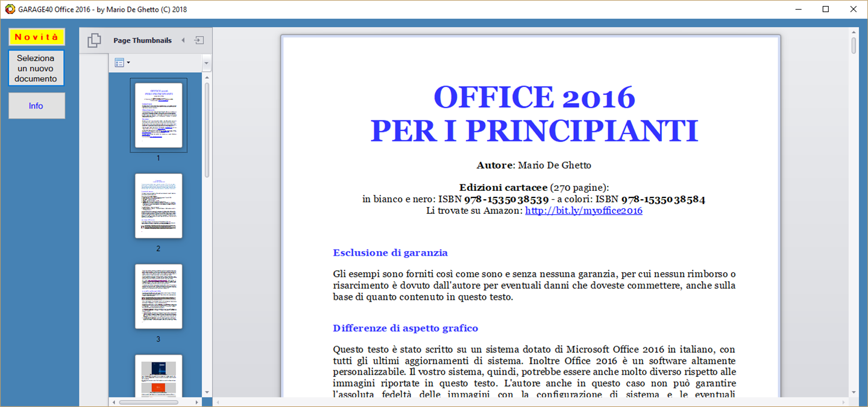Minimize the GARAGE40 window

pyautogui.click(x=798, y=9)
